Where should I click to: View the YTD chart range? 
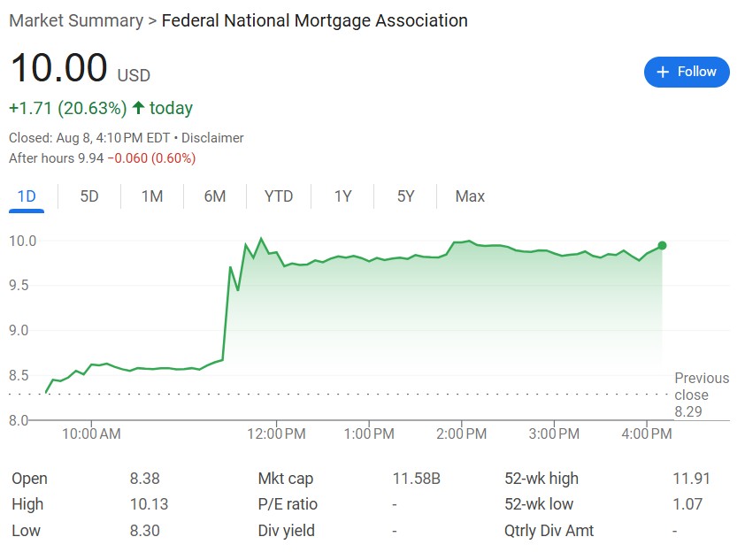(279, 196)
